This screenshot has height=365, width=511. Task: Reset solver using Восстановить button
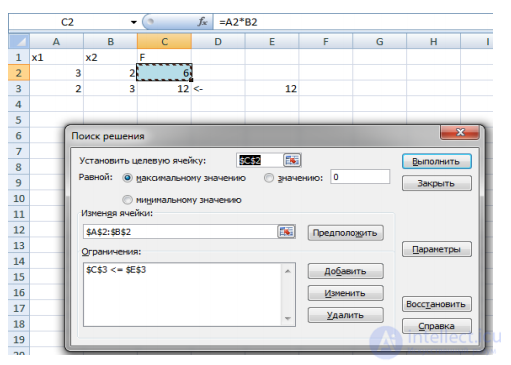pyautogui.click(x=437, y=304)
